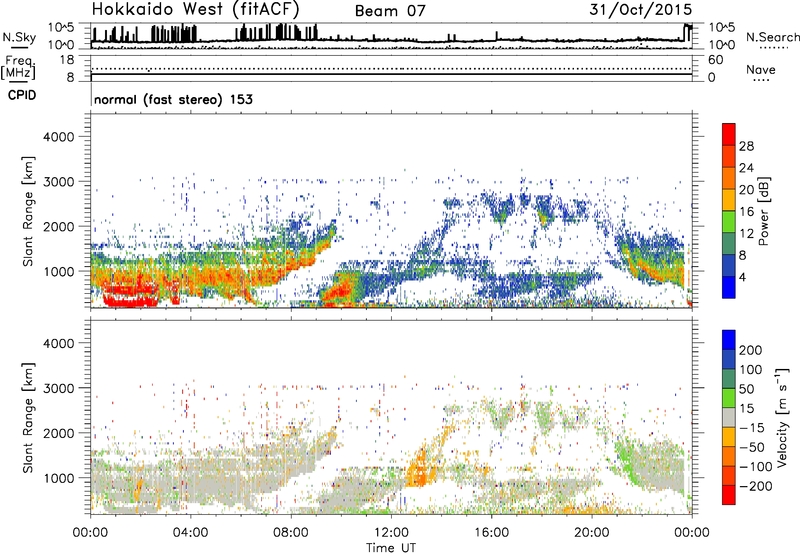Screen dimensions: 800x554
Task: Click the green 12 dB segment of Power colorbar
Action: (x=729, y=222)
